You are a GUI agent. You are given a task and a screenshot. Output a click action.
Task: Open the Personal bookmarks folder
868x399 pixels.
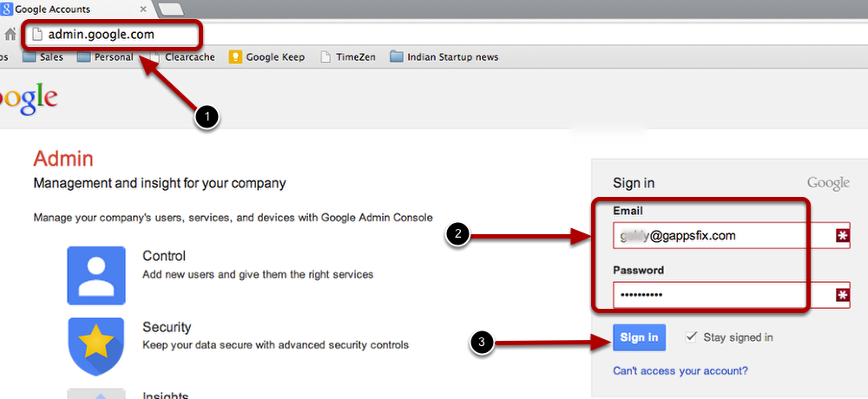click(x=105, y=57)
